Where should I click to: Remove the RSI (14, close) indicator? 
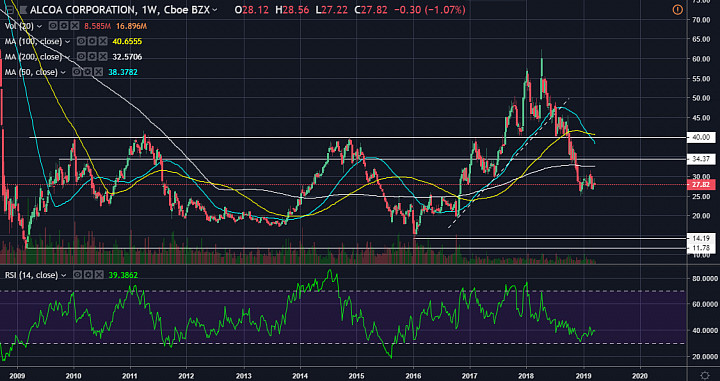pyautogui.click(x=100, y=275)
